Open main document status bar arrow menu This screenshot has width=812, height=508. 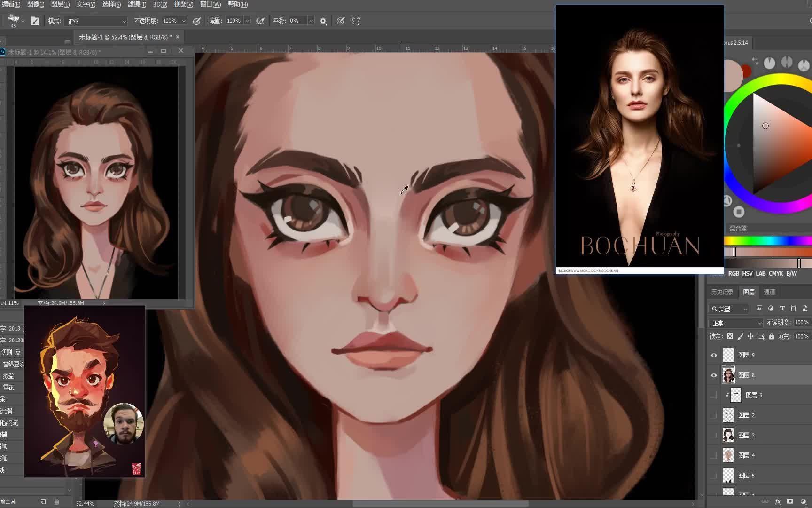coord(179,504)
